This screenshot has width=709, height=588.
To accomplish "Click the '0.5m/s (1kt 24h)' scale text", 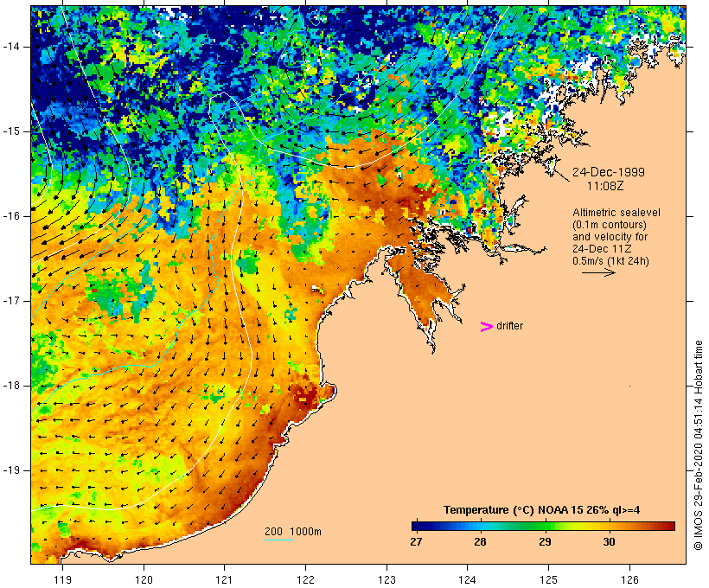I will tap(610, 261).
